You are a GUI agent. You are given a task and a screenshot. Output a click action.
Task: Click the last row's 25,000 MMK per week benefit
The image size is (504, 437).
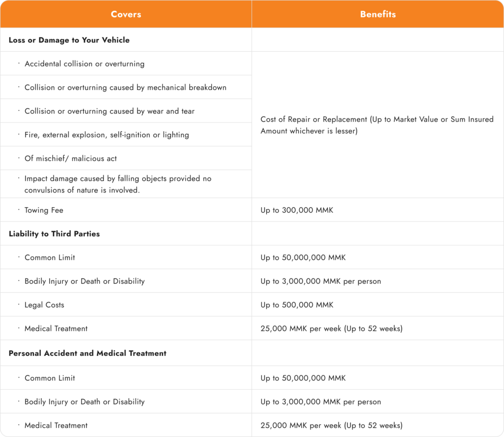coord(331,425)
